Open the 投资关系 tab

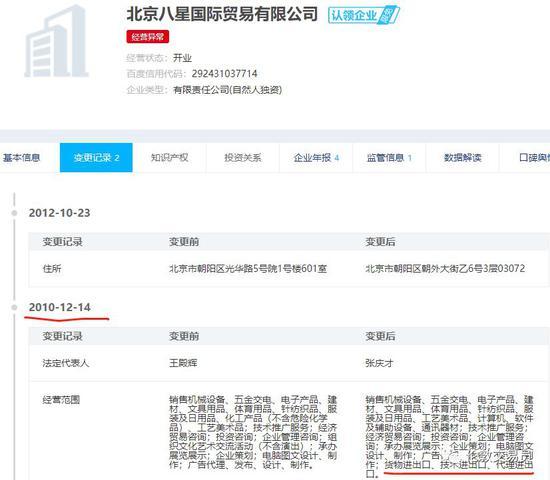click(x=243, y=158)
